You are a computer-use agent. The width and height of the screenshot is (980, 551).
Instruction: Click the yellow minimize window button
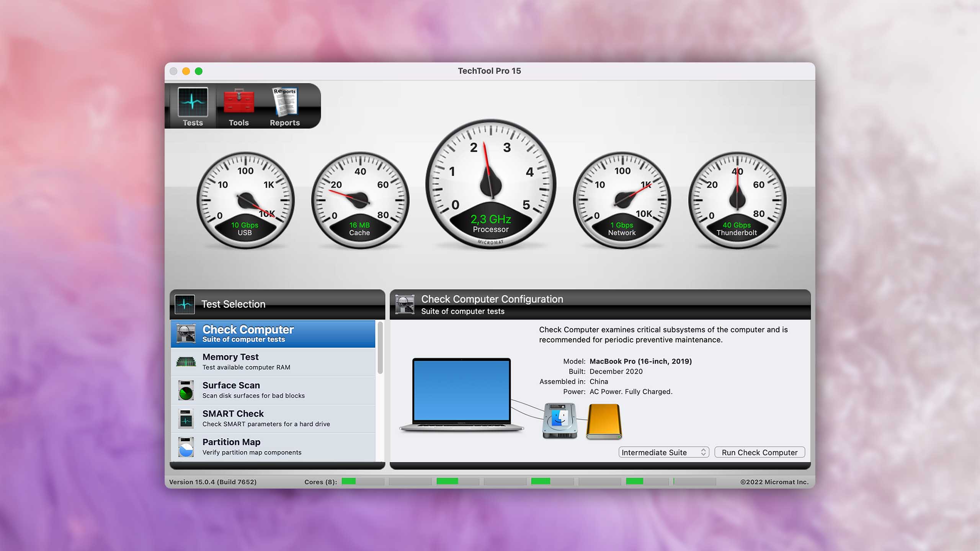coord(186,71)
